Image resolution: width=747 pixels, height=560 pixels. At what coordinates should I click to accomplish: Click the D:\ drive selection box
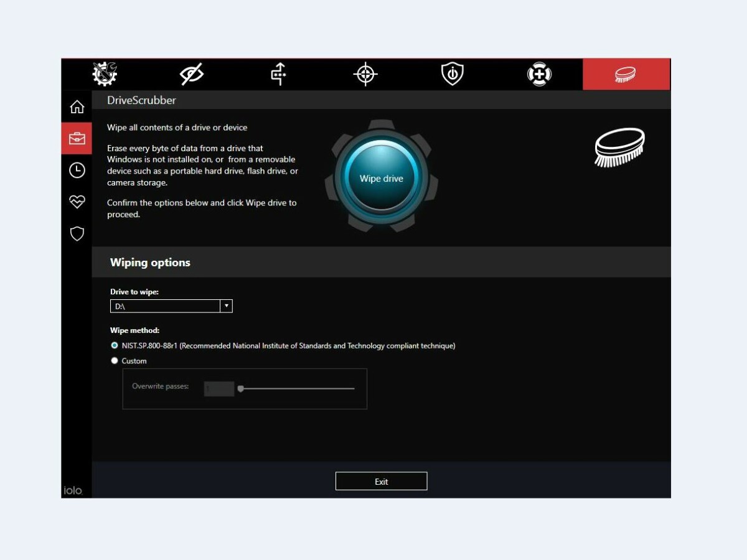pyautogui.click(x=165, y=306)
